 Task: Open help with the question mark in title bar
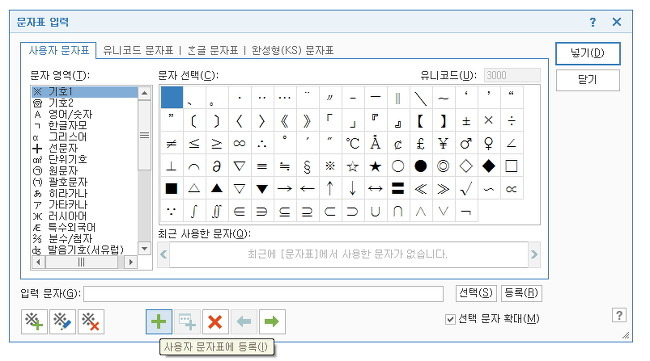pyautogui.click(x=593, y=22)
